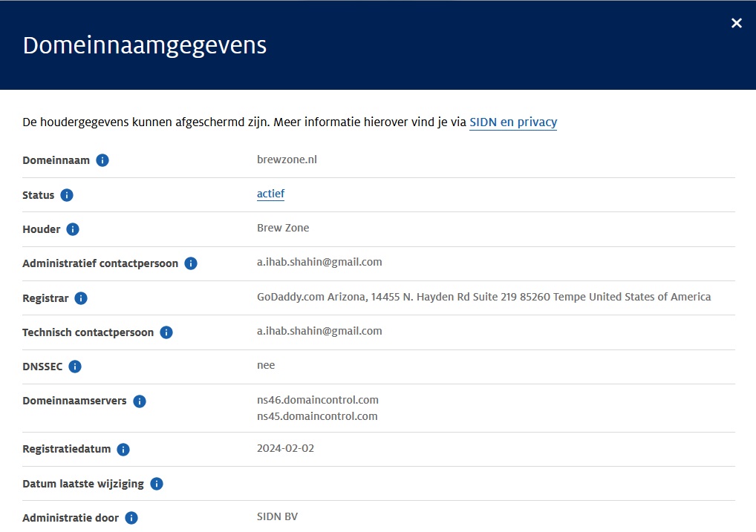Click the Domeinnaamservers info icon
This screenshot has width=756, height=532.
140,401
